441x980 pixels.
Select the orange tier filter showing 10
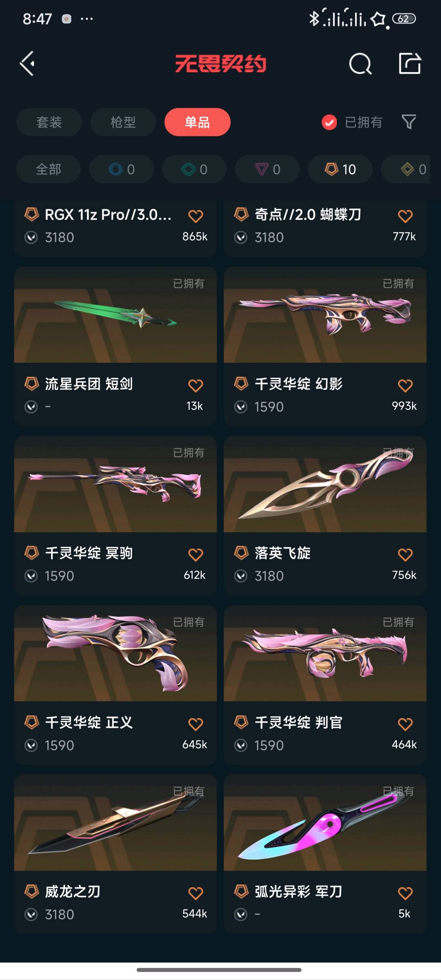click(x=340, y=169)
